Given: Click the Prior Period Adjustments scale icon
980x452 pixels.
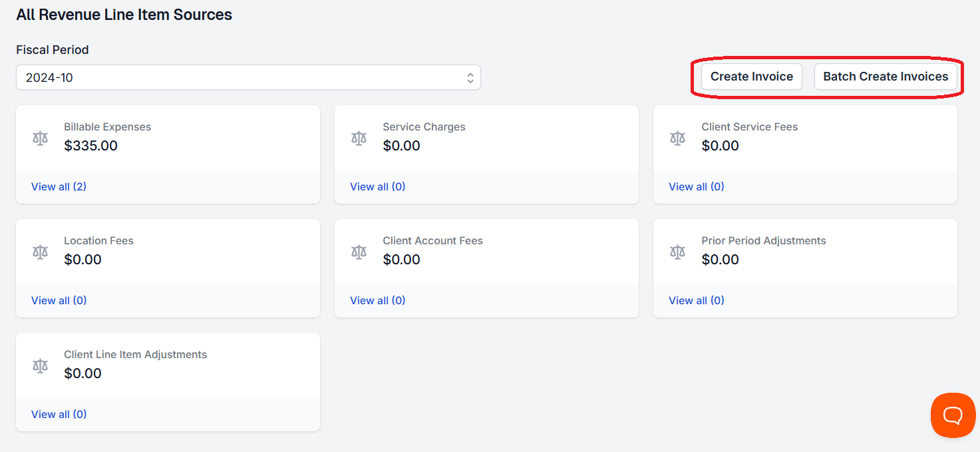Looking at the screenshot, I should click(x=678, y=252).
